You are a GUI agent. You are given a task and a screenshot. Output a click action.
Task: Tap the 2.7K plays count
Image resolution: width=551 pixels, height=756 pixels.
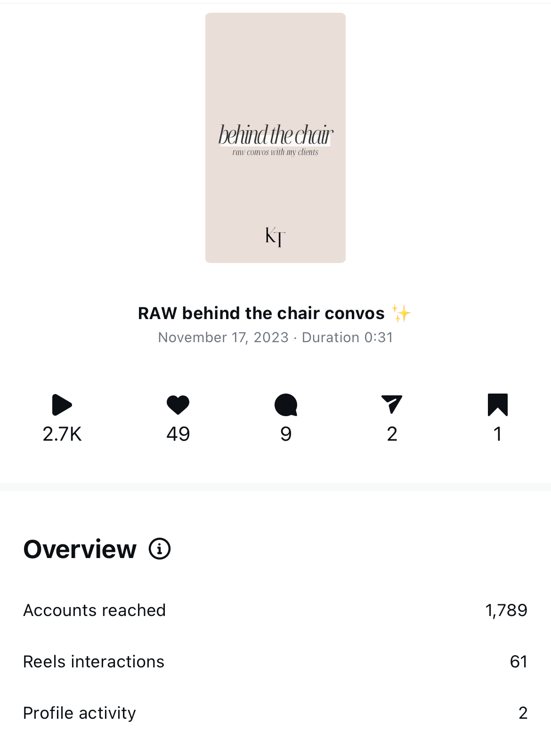[x=62, y=434]
